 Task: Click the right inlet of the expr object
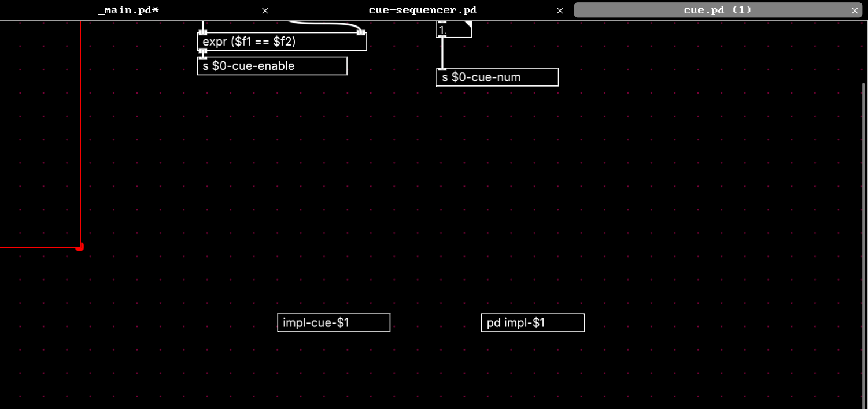361,33
